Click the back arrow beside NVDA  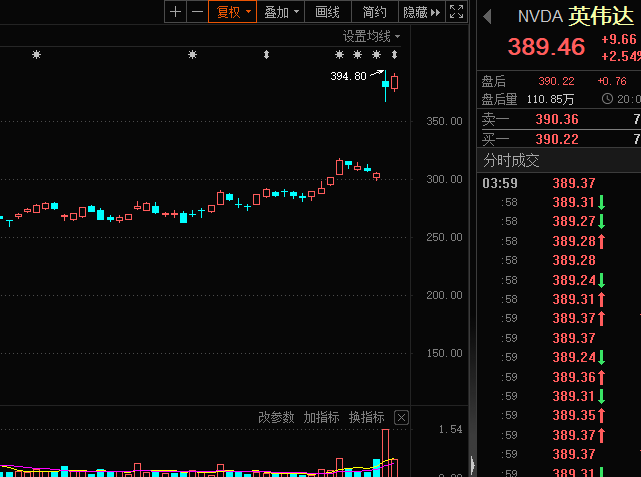pyautogui.click(x=487, y=17)
